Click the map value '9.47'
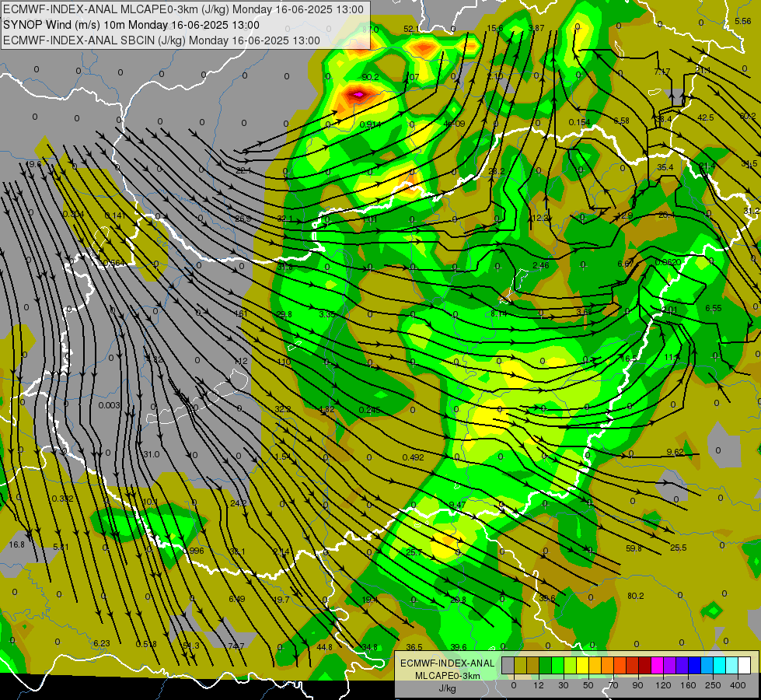The image size is (761, 700). coord(457,505)
